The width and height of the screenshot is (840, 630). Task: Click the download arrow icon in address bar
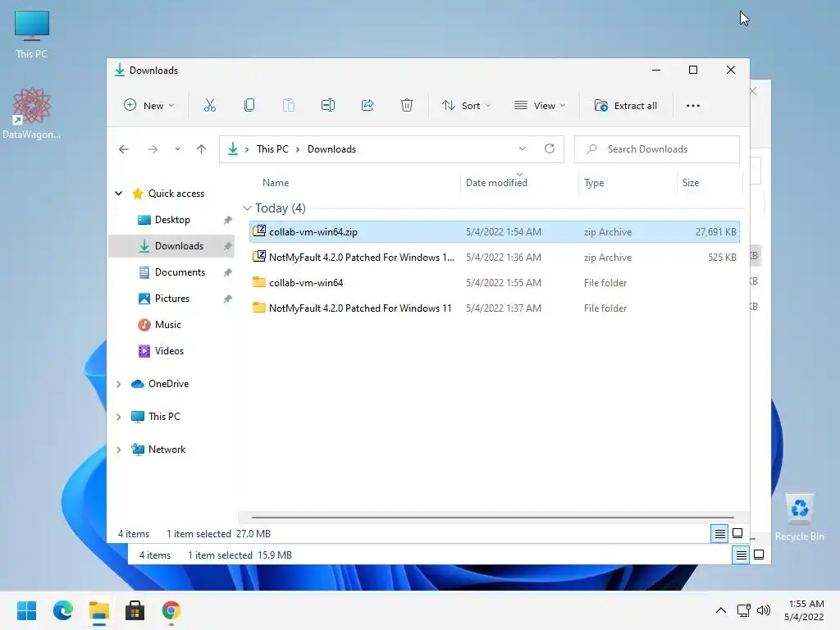pyautogui.click(x=233, y=149)
